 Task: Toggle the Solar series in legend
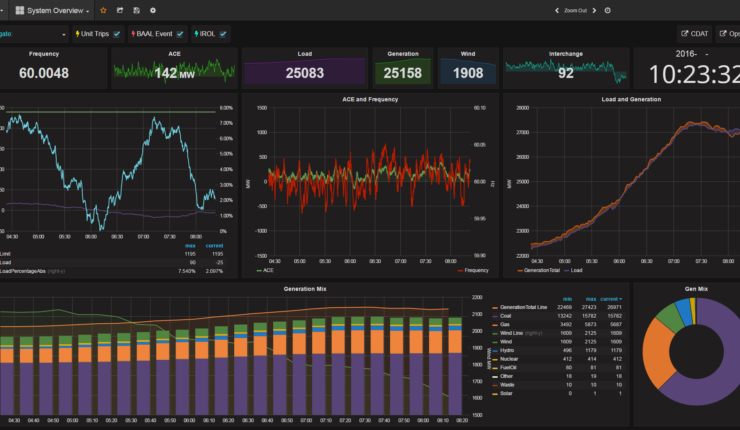point(506,393)
